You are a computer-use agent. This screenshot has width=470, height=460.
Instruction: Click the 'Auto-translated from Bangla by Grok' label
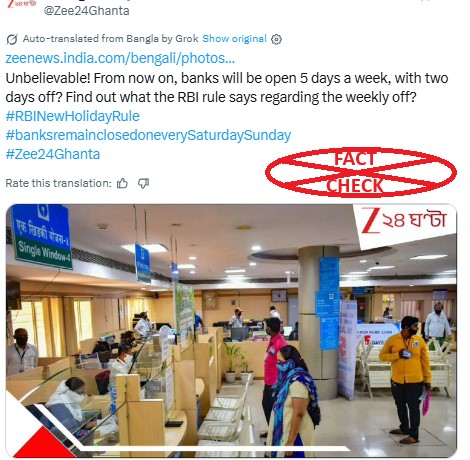(x=110, y=39)
